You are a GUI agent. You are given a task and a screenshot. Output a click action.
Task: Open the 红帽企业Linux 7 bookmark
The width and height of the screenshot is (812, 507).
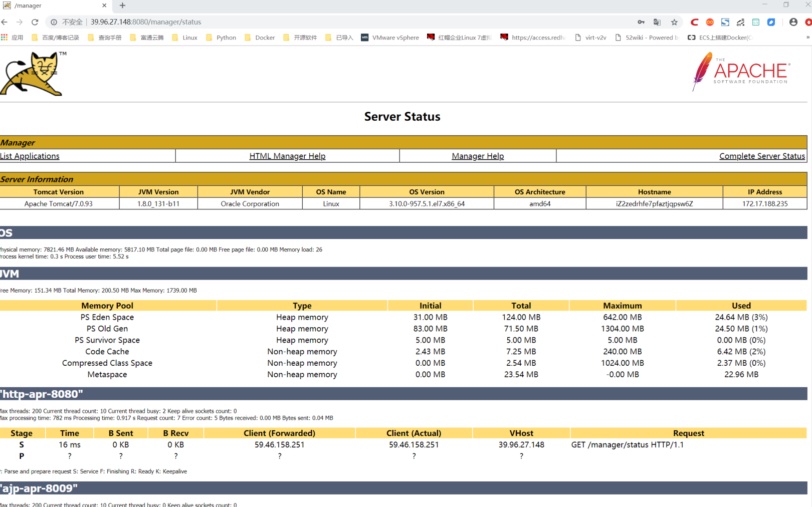(460, 38)
